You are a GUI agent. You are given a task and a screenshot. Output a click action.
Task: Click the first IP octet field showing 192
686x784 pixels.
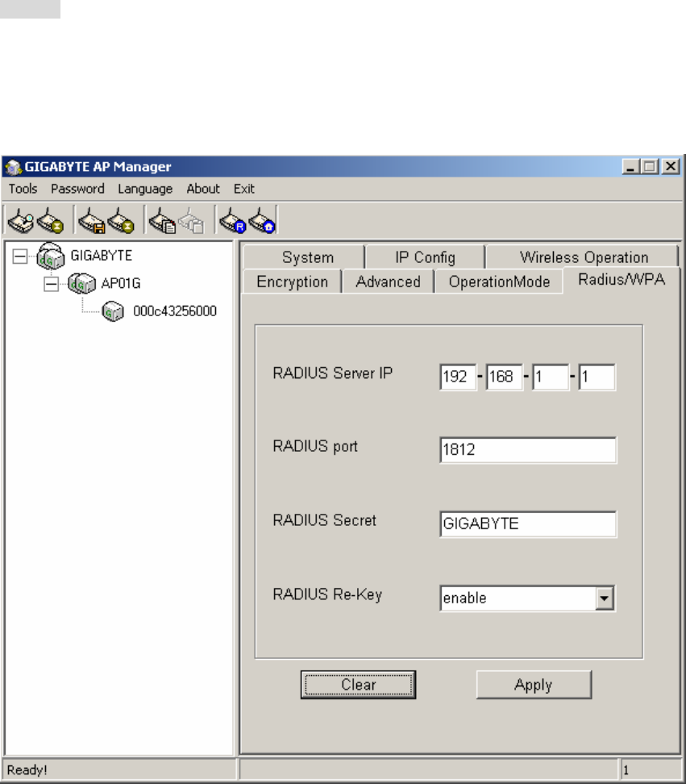pyautogui.click(x=458, y=377)
